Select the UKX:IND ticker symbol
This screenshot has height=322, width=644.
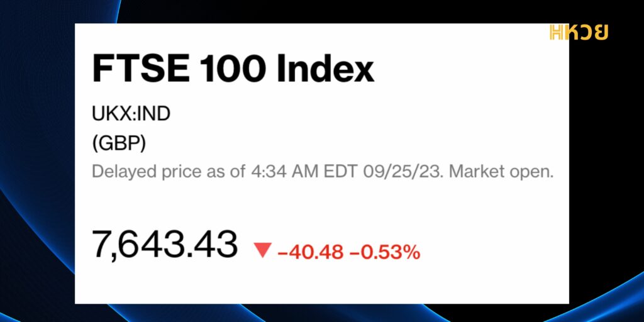(x=131, y=114)
